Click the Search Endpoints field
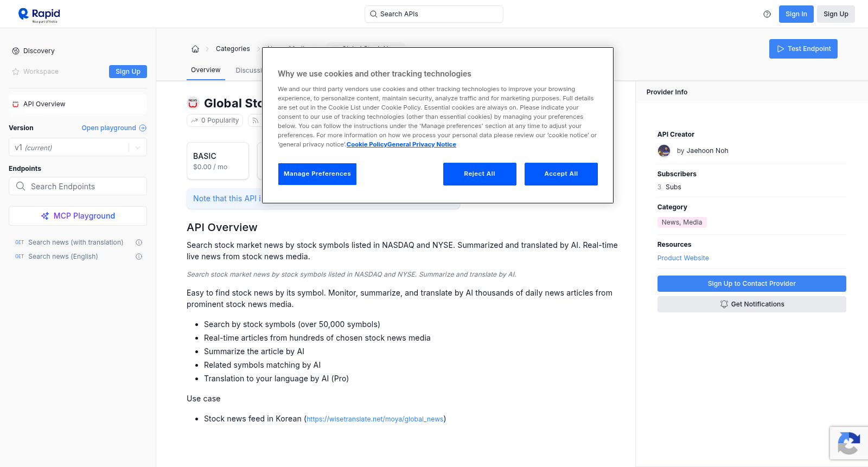The image size is (868, 467). (78, 186)
